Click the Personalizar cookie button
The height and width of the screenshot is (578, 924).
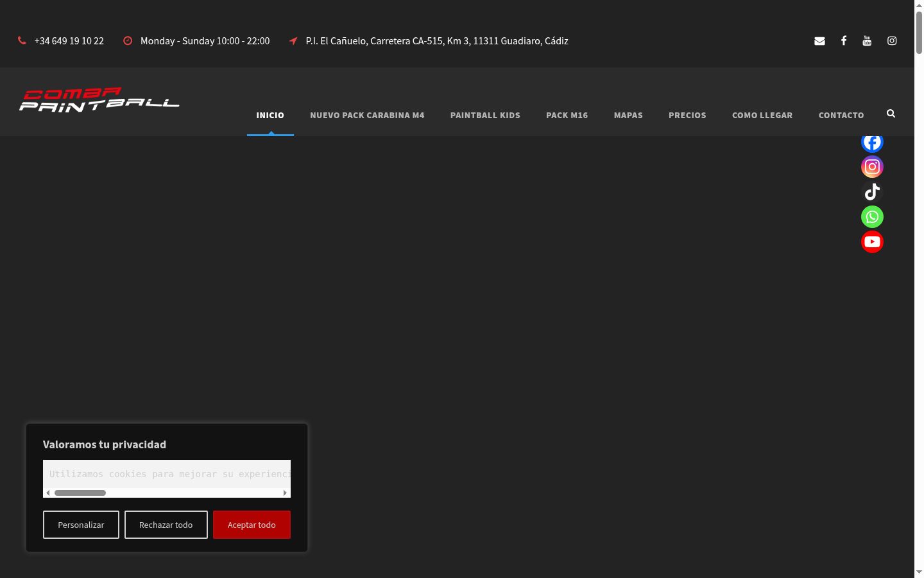[81, 525]
